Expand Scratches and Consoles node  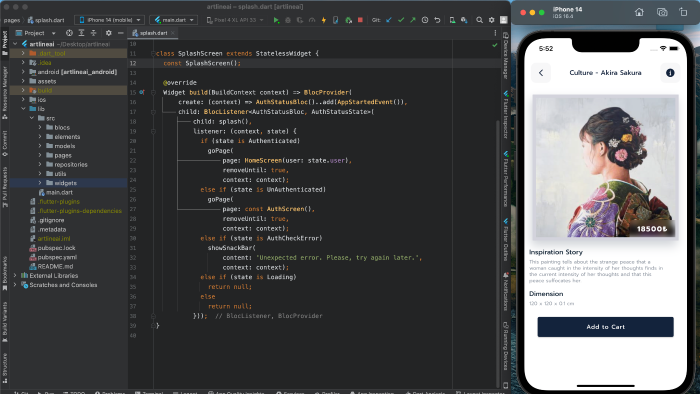pyautogui.click(x=15, y=285)
